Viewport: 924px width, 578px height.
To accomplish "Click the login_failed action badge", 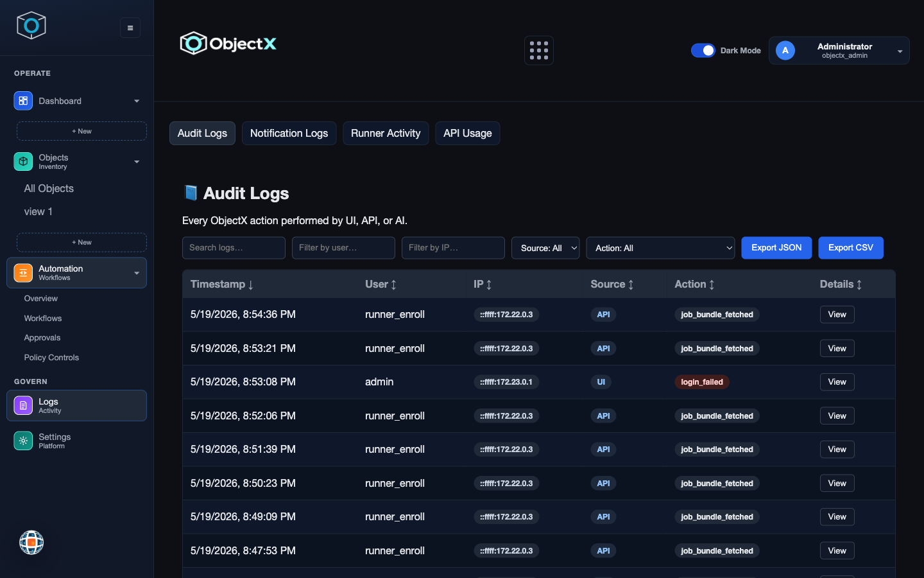I will coord(702,382).
